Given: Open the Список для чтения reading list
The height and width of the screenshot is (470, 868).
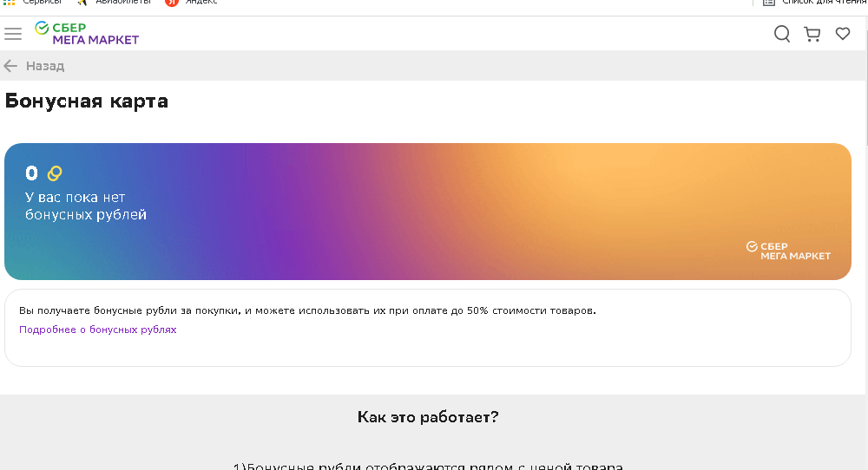Looking at the screenshot, I should pos(815,3).
